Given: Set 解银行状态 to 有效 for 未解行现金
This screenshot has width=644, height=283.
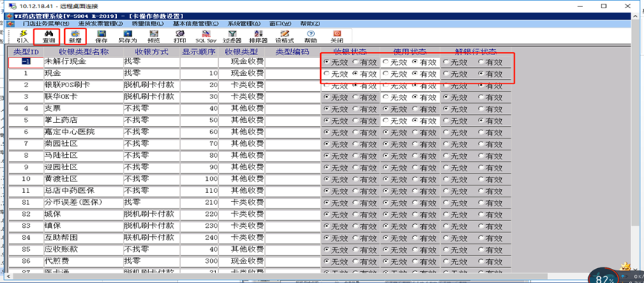Looking at the screenshot, I should coord(482,63).
